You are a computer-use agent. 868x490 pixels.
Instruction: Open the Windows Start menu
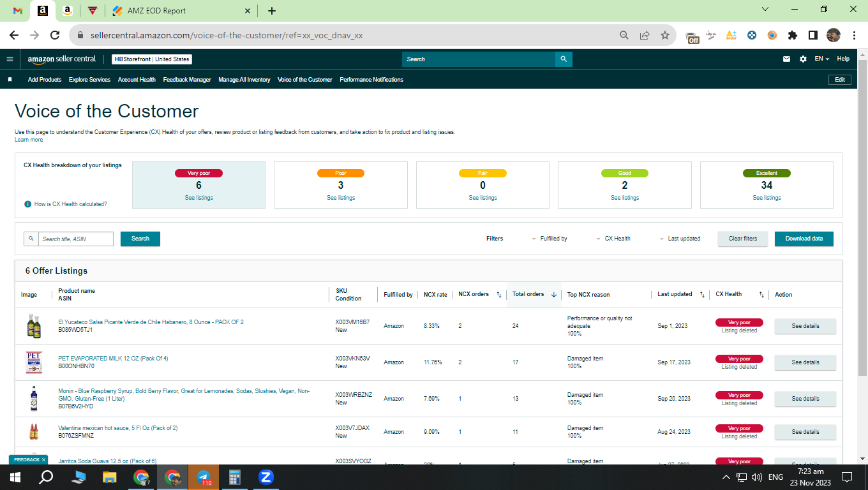[15, 477]
